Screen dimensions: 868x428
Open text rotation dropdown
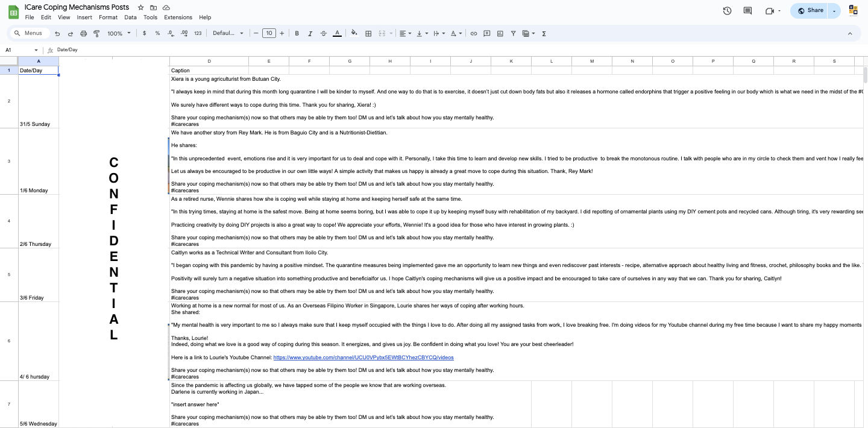456,34
